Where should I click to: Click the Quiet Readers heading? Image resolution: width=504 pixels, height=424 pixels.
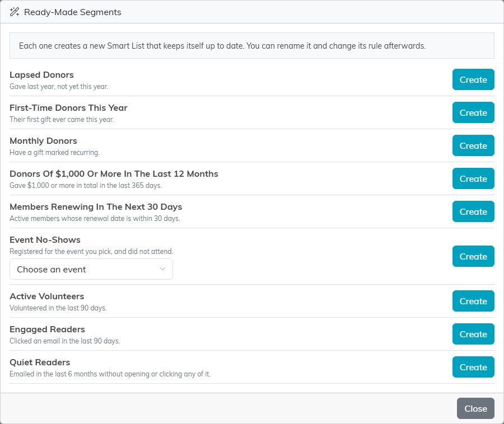coord(40,362)
